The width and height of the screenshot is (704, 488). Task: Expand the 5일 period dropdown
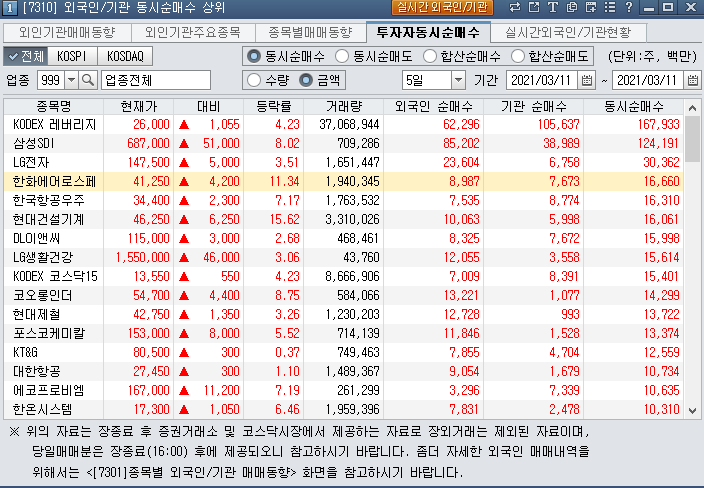[x=458, y=80]
